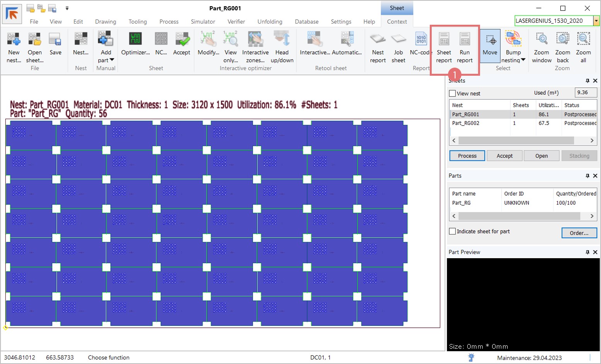This screenshot has width=601, height=364.
Task: Click the New nest icon
Action: click(x=14, y=39)
